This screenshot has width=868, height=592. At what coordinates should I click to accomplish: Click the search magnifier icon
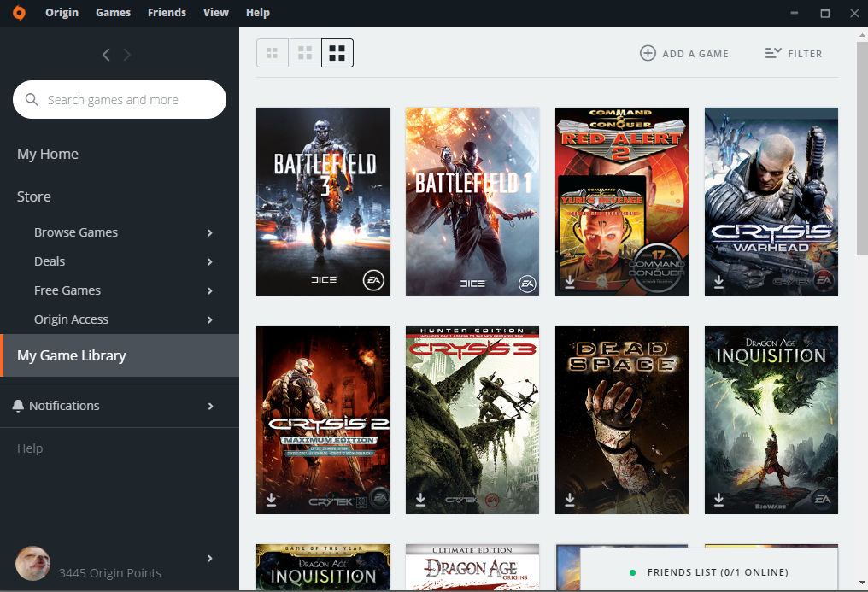(x=32, y=100)
